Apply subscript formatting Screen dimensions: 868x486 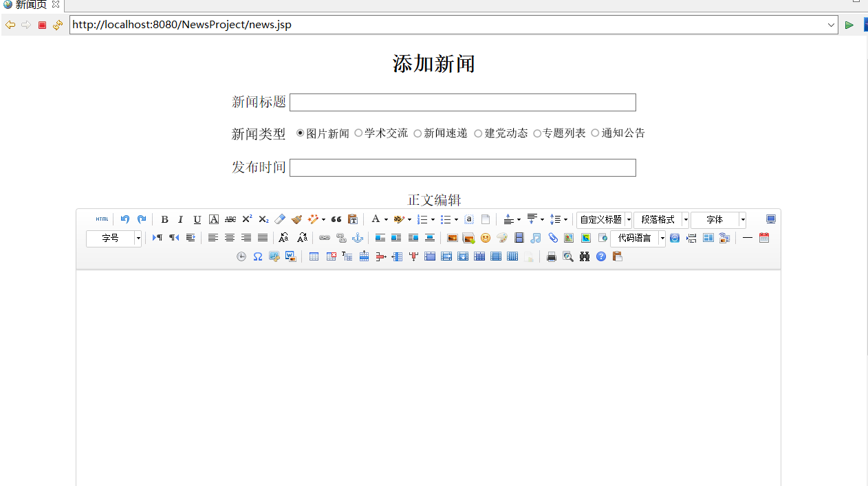click(x=263, y=219)
